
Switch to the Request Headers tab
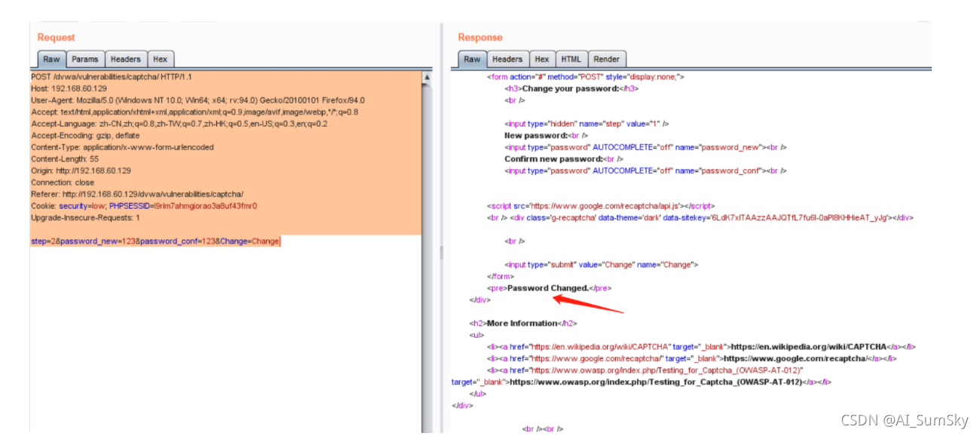click(125, 60)
